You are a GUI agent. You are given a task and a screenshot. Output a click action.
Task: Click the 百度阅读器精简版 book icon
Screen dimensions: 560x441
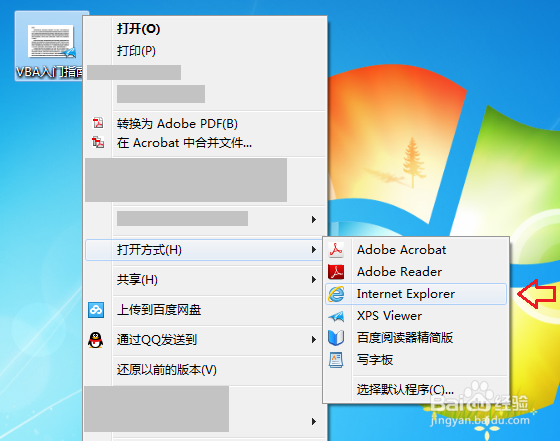click(x=336, y=338)
